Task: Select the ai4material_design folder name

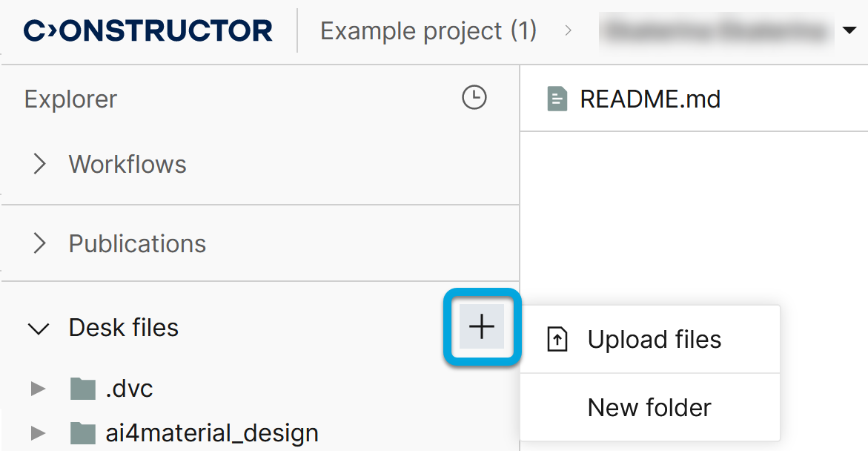Action: click(212, 432)
